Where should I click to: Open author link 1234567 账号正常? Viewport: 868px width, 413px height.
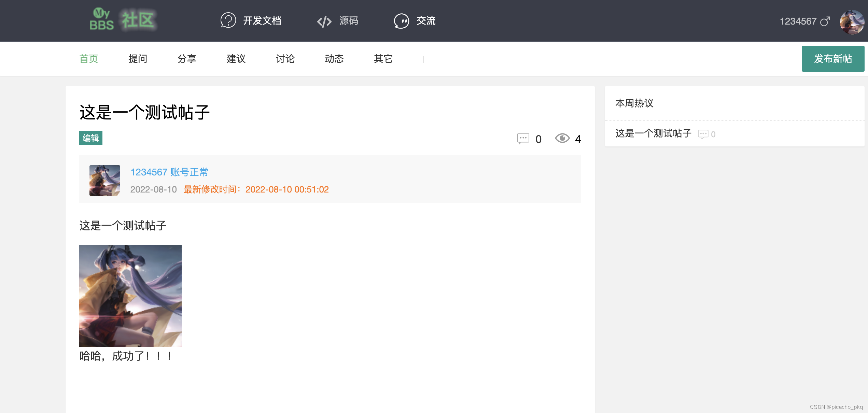pos(169,172)
